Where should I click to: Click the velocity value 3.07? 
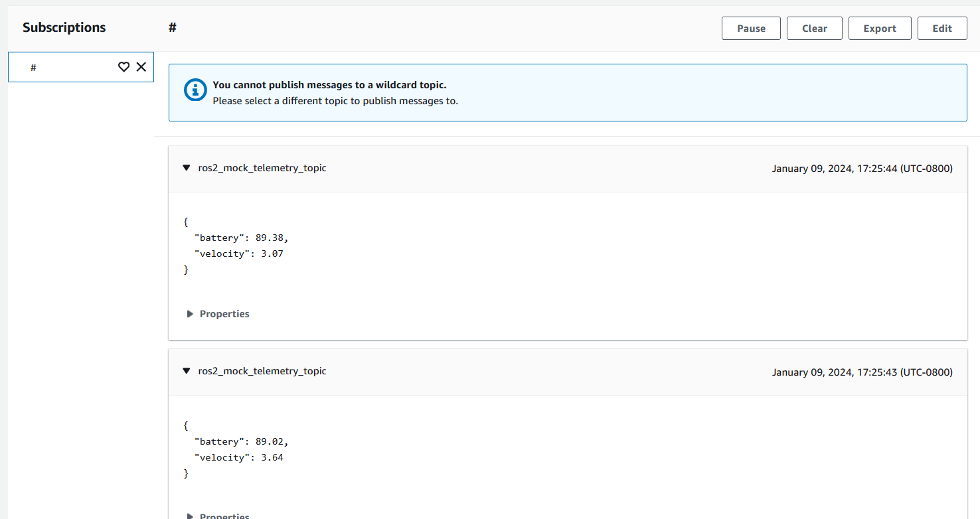272,254
